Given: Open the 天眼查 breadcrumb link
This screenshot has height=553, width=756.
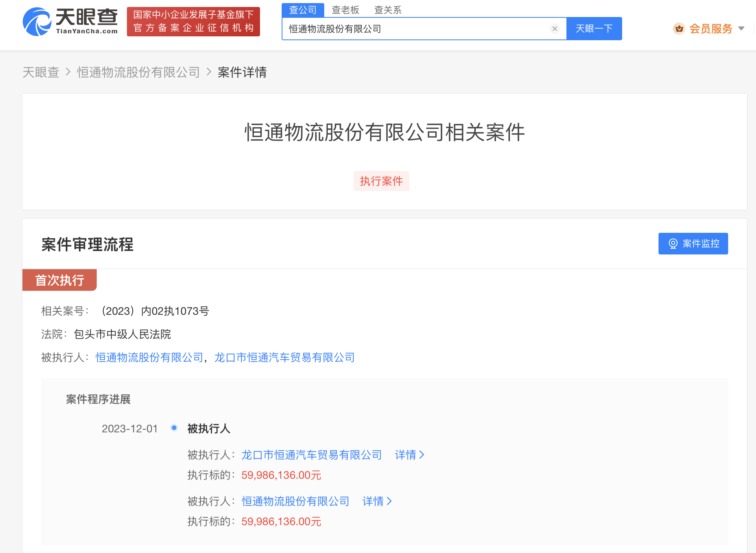Looking at the screenshot, I should click(41, 72).
